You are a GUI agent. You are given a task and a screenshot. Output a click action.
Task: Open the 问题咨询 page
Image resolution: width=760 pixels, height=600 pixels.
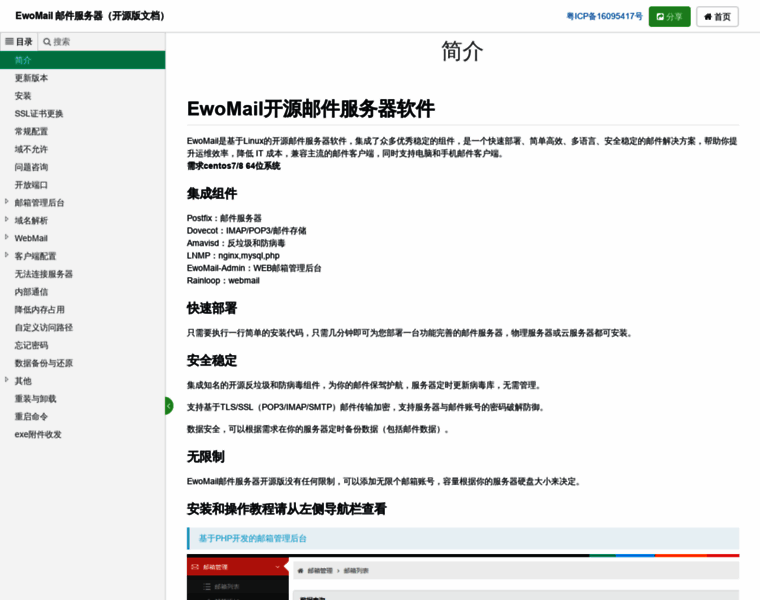tap(31, 167)
